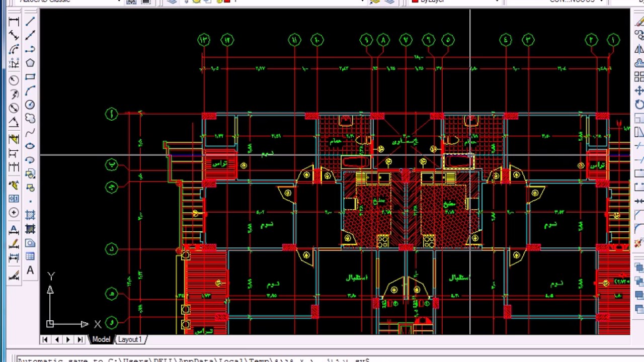Select the Polyline tool
Screen dimensions: 644x362
(x=30, y=49)
